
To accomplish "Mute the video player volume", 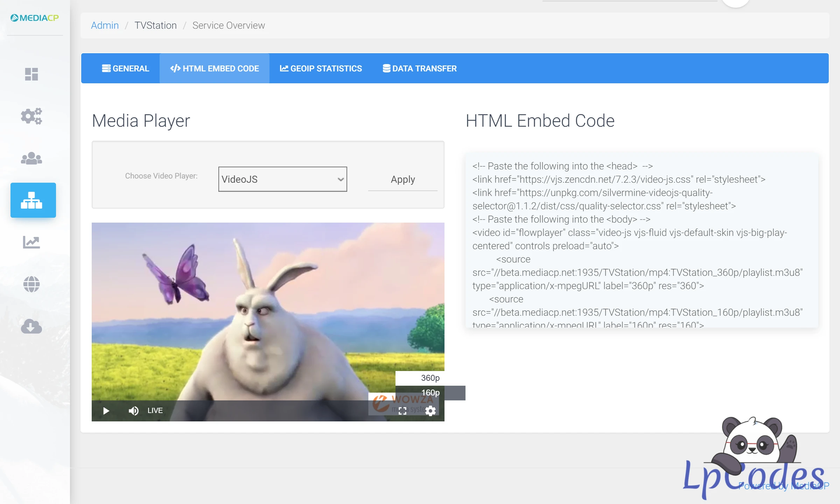I will pos(133,411).
